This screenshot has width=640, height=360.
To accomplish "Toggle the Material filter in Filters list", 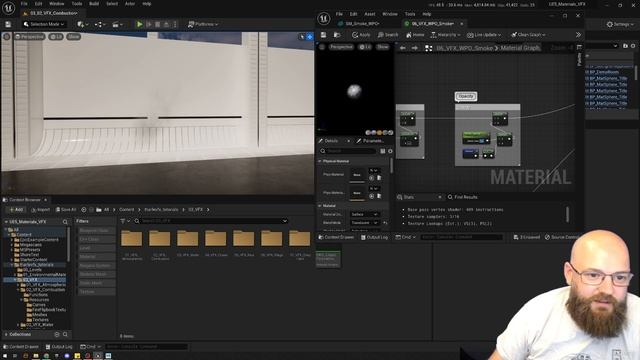I will [96, 257].
